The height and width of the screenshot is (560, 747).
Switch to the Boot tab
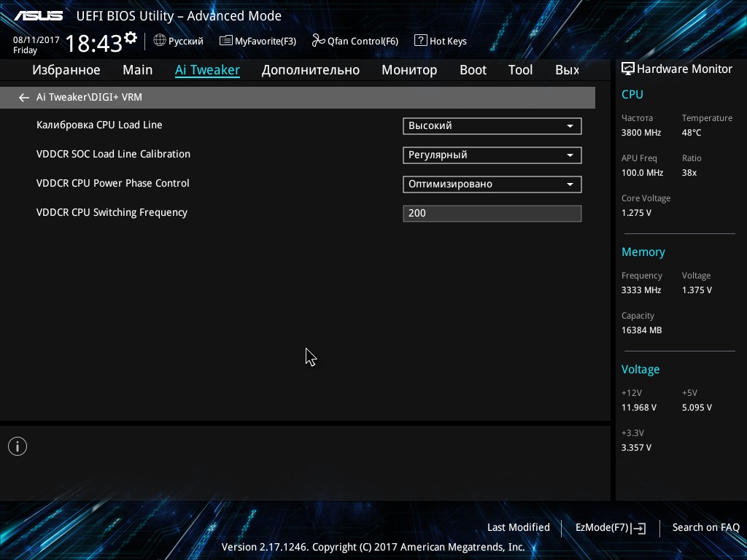coord(473,70)
